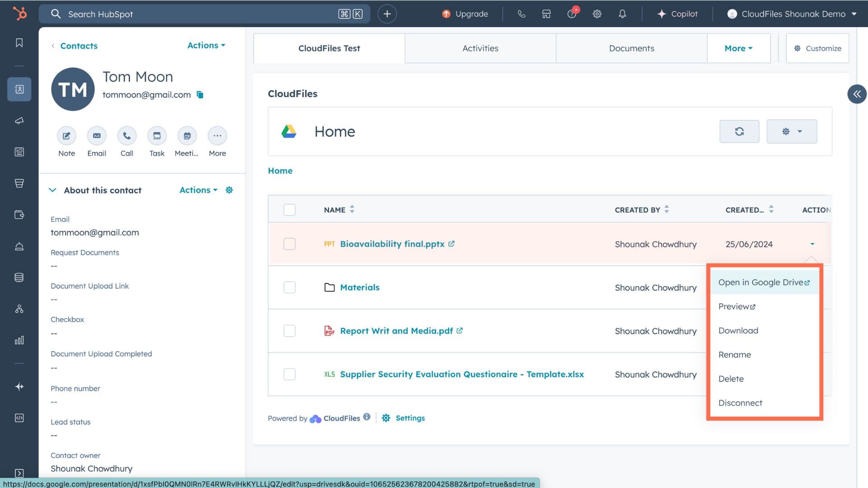
Task: Open the CloudFiles gear settings dropdown
Action: (792, 131)
